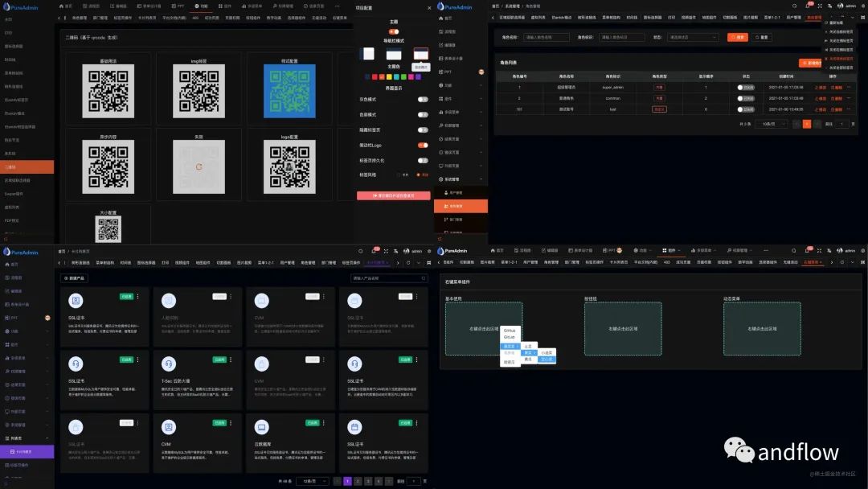Choose 土豆 in the context submenu
This screenshot has height=489, width=868.
point(528,346)
